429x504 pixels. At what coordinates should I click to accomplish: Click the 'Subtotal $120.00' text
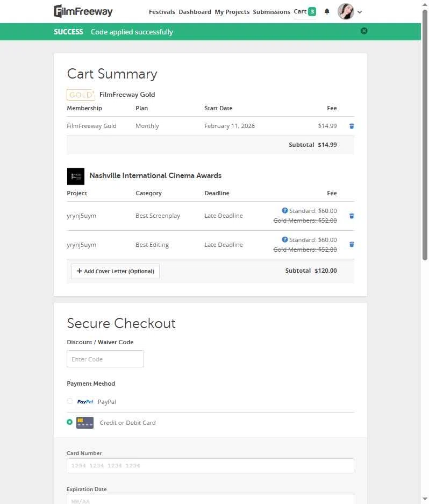pos(311,271)
